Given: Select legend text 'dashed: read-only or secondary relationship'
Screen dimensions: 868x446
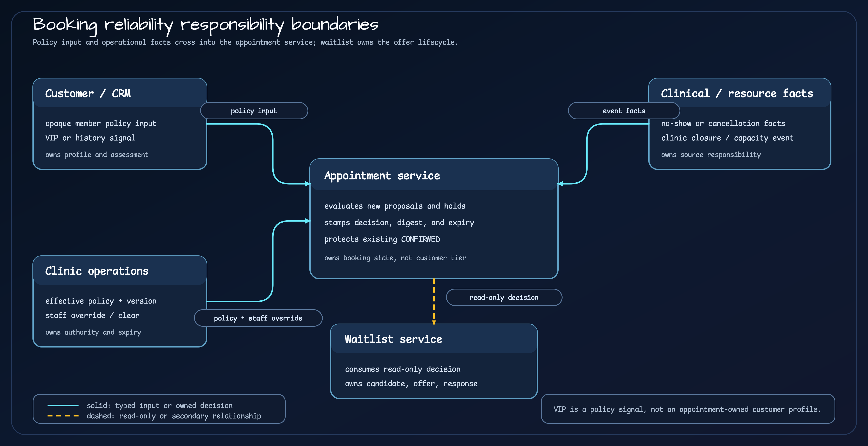Looking at the screenshot, I should point(174,416).
